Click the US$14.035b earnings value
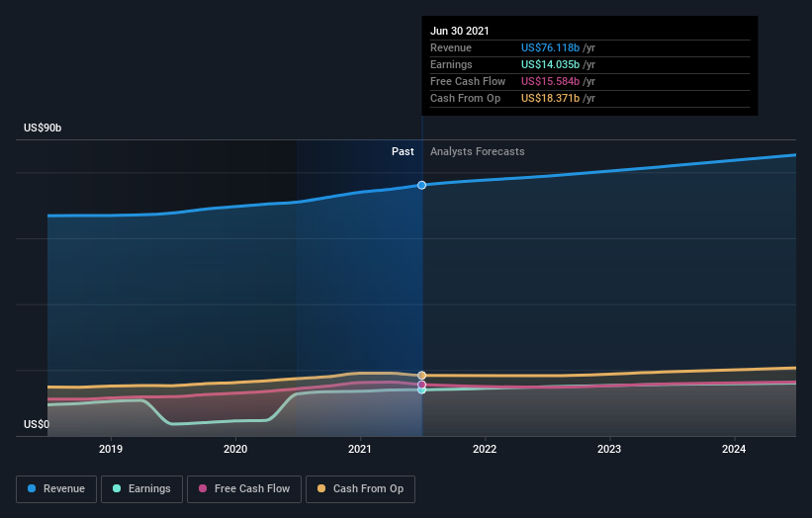 click(550, 64)
